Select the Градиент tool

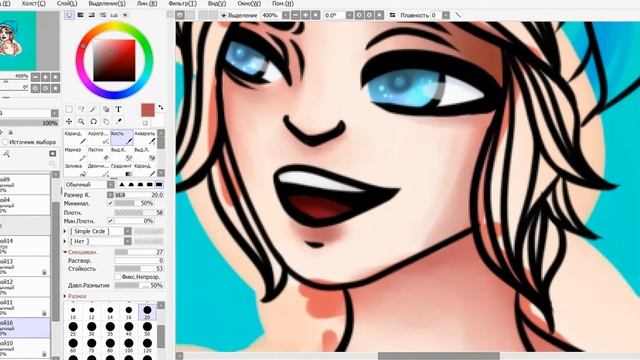(x=122, y=170)
